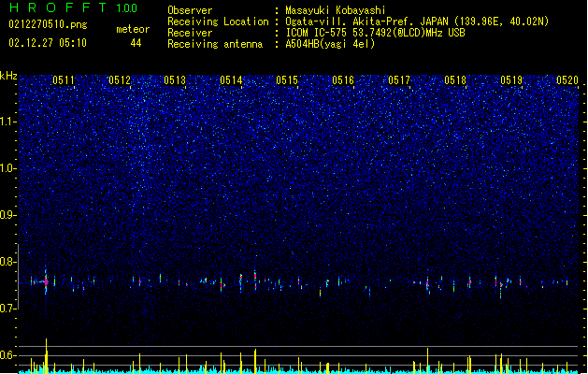This screenshot has width=588, height=374.
Task: Click the tallest yellow power spike before 0511
Action: point(46,355)
